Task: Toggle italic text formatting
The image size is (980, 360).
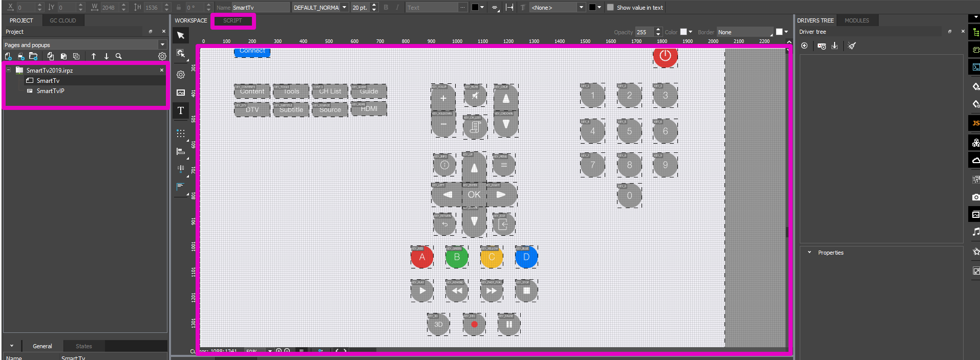Action: click(397, 8)
